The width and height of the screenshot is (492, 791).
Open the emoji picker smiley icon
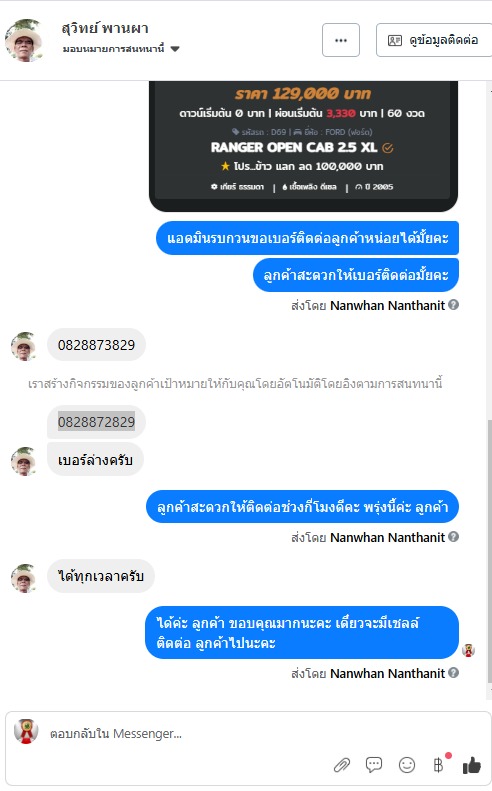pyautogui.click(x=407, y=765)
